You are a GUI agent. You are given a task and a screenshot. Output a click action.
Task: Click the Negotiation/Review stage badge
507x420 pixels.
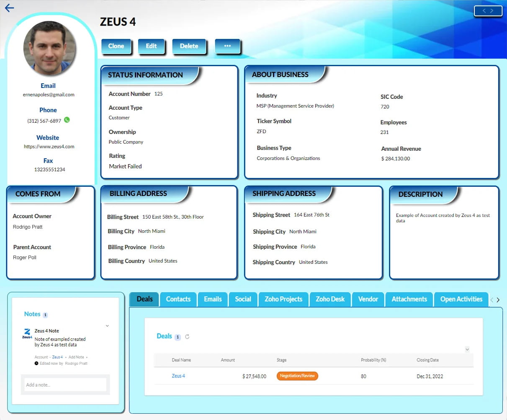[x=297, y=376]
